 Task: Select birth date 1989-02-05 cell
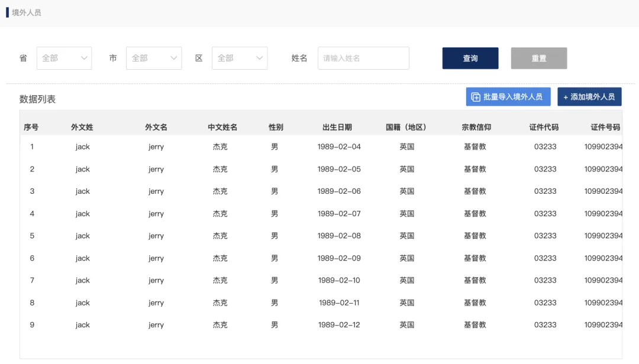pos(339,169)
